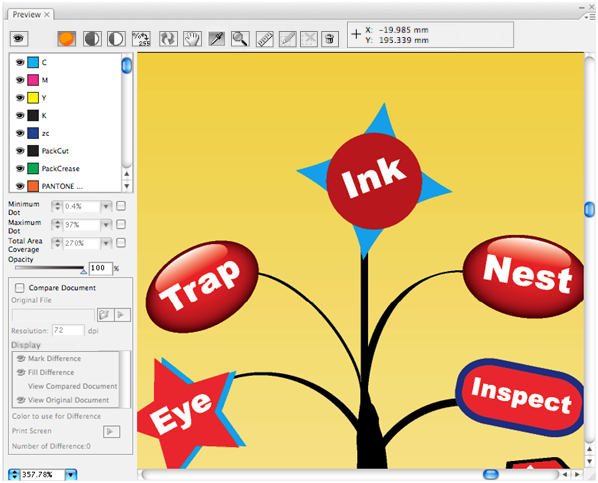Hide the PackCut separation eye icon
This screenshot has width=598, height=483.
pos(19,151)
